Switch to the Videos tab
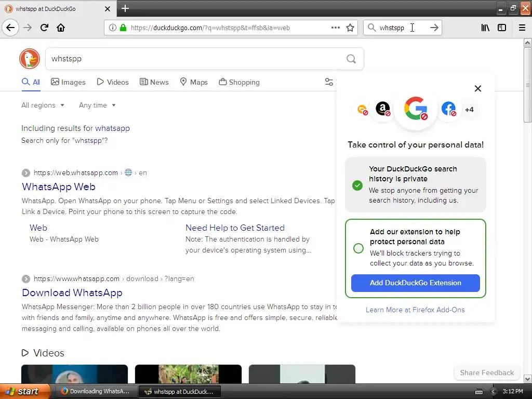The image size is (532, 399). tap(113, 82)
